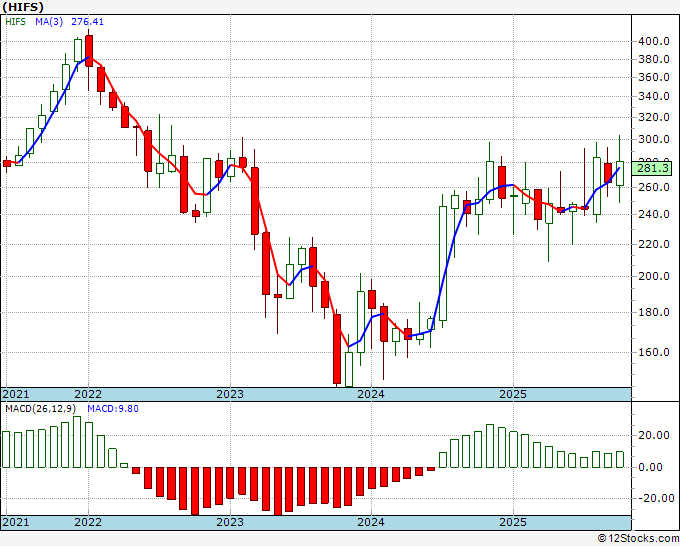This screenshot has height=546, width=680.
Task: Click the 160.0 price axis label
Action: click(654, 352)
